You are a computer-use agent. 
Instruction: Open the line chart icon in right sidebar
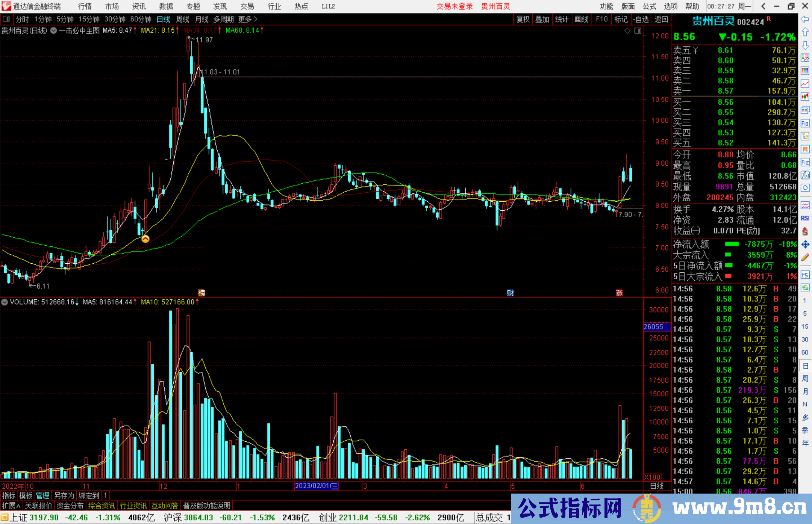[805, 84]
